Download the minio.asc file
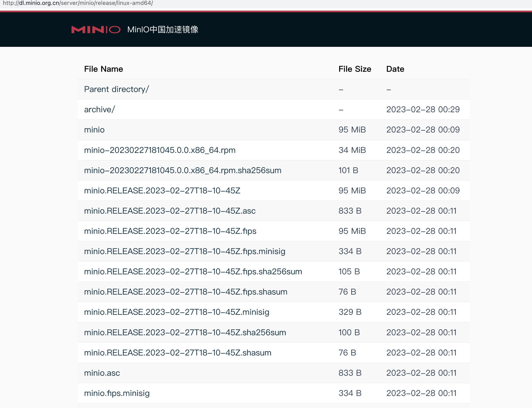Viewport: 532px width, 408px height. [102, 373]
